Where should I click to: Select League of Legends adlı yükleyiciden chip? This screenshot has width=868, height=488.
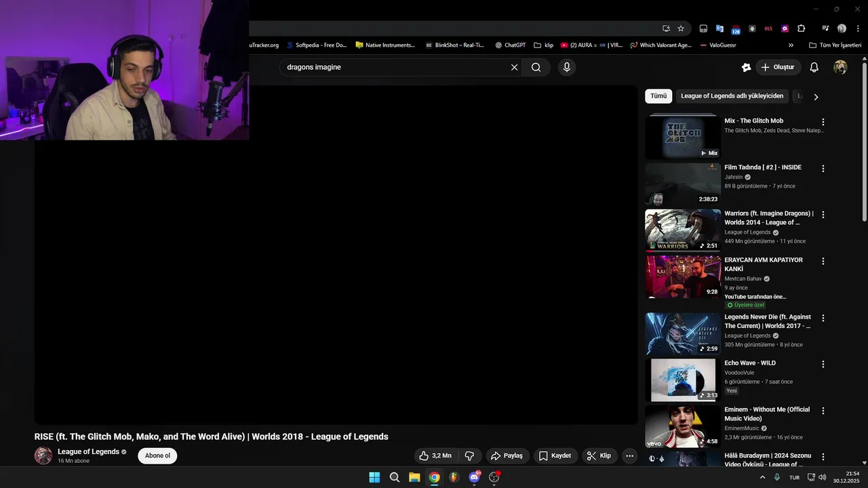pyautogui.click(x=732, y=96)
